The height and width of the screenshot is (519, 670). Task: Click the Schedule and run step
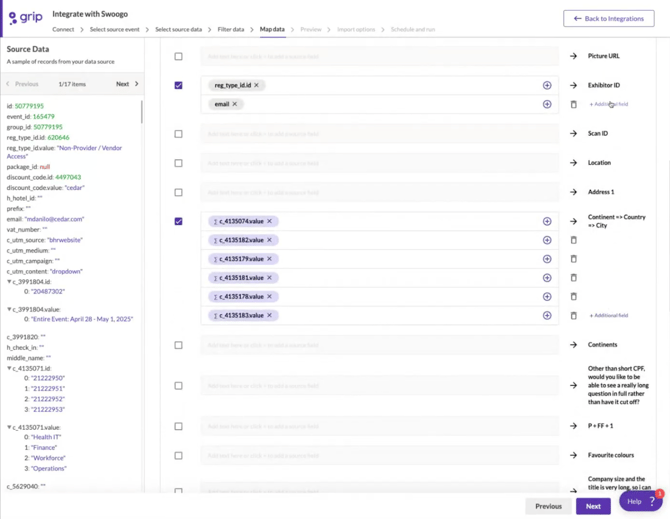(x=413, y=29)
